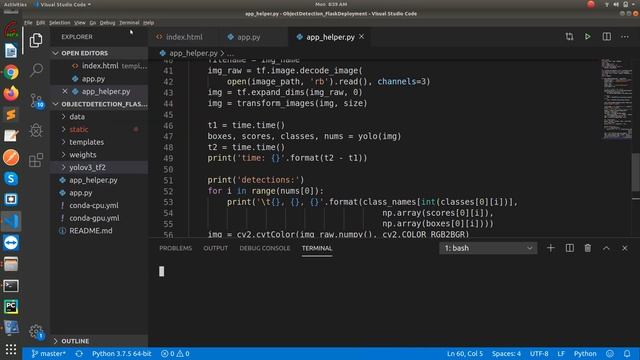Screen dimensions: 640x360
Task: Run Python file with play icon
Action: [x=587, y=37]
